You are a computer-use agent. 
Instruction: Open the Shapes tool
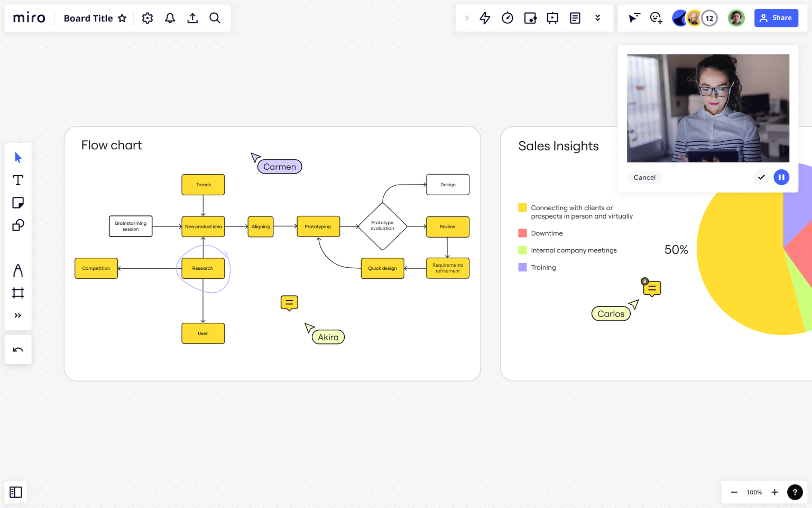coord(18,225)
